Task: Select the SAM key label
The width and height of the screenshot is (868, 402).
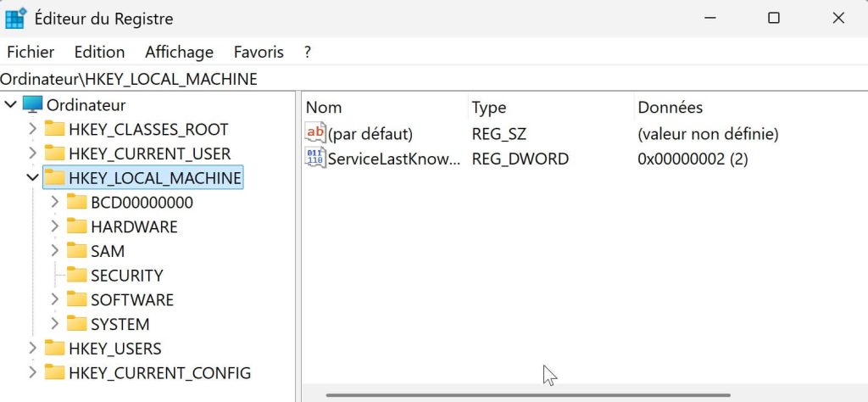Action: click(x=108, y=251)
